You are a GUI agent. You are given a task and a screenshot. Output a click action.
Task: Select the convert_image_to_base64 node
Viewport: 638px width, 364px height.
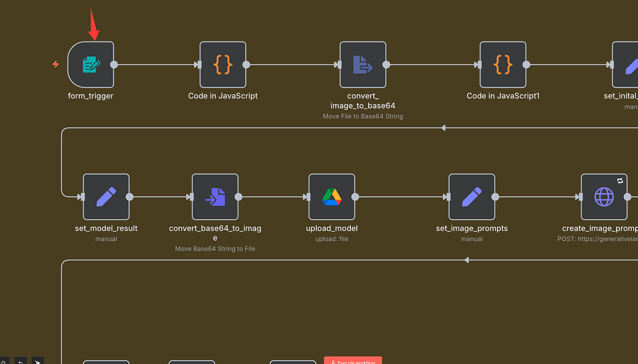pos(363,65)
